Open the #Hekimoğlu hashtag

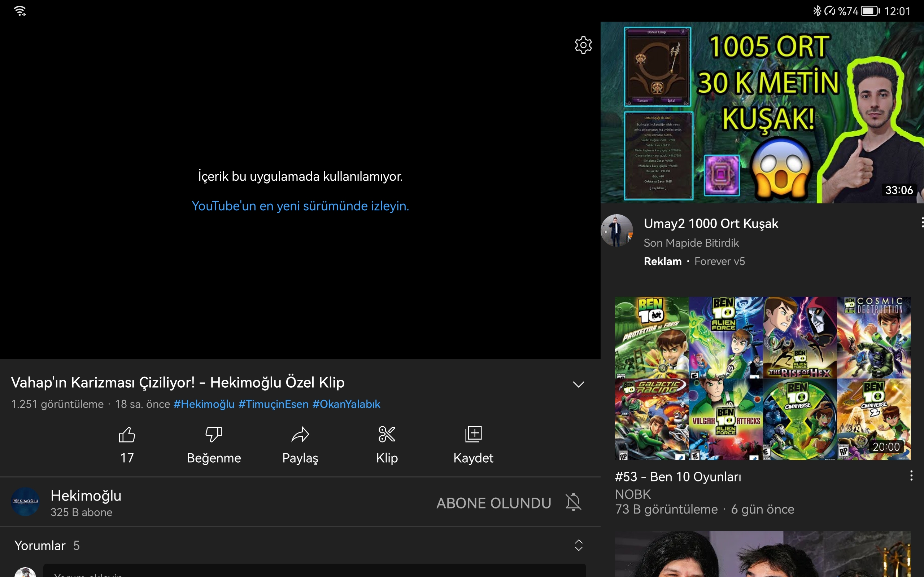(204, 404)
